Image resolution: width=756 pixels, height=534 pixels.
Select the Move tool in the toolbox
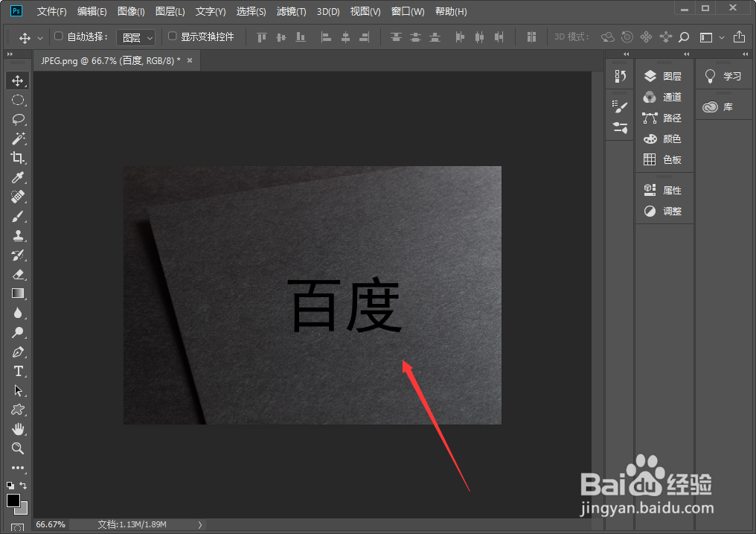point(18,80)
